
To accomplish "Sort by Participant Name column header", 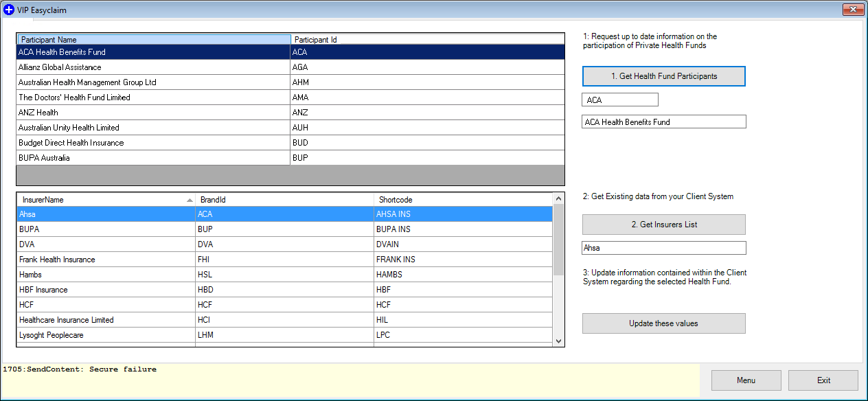I will point(154,40).
